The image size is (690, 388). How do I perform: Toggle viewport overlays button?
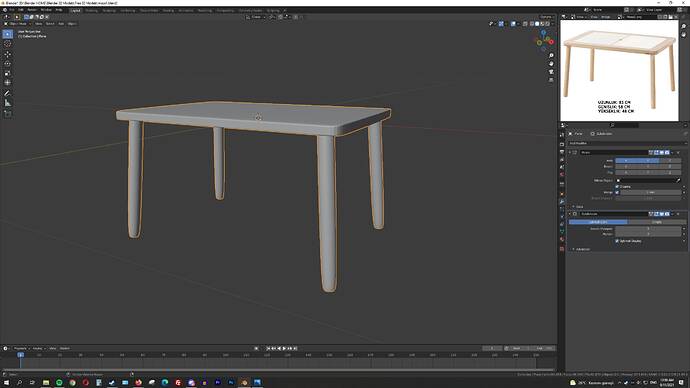513,24
